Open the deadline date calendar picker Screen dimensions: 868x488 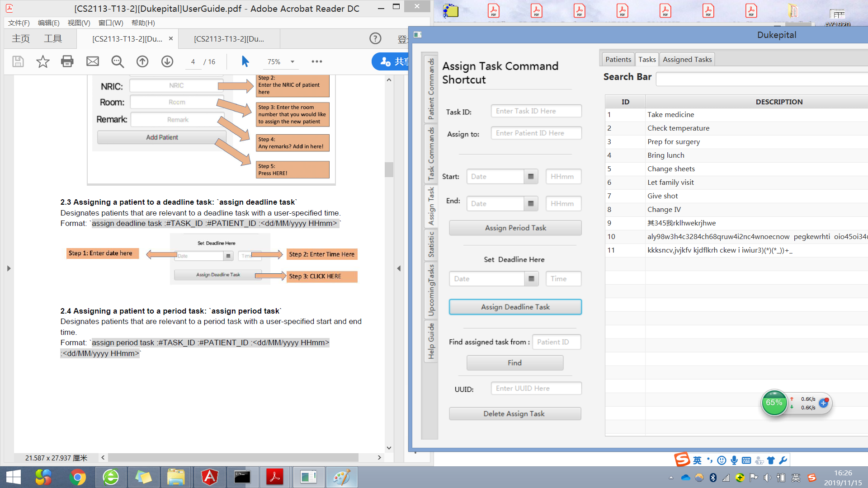point(531,279)
